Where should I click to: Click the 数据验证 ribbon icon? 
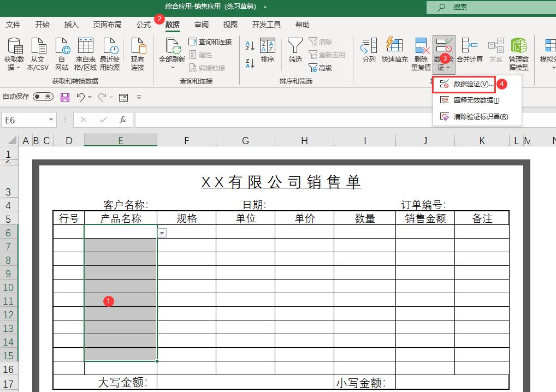tap(443, 46)
